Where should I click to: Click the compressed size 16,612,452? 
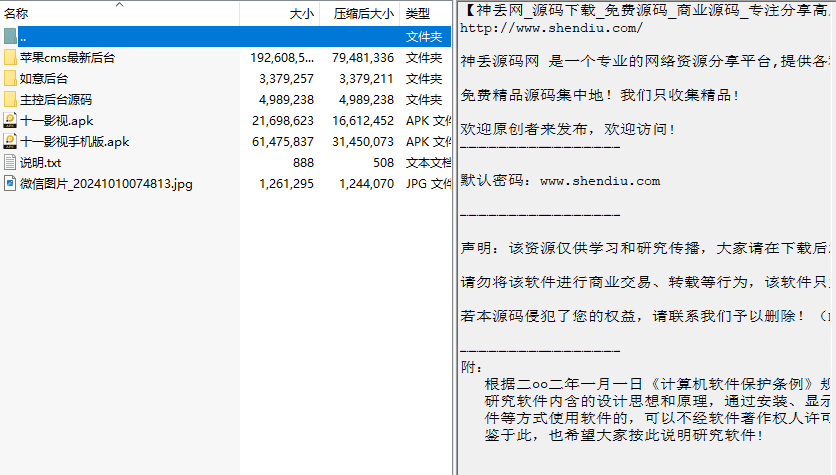(363, 121)
